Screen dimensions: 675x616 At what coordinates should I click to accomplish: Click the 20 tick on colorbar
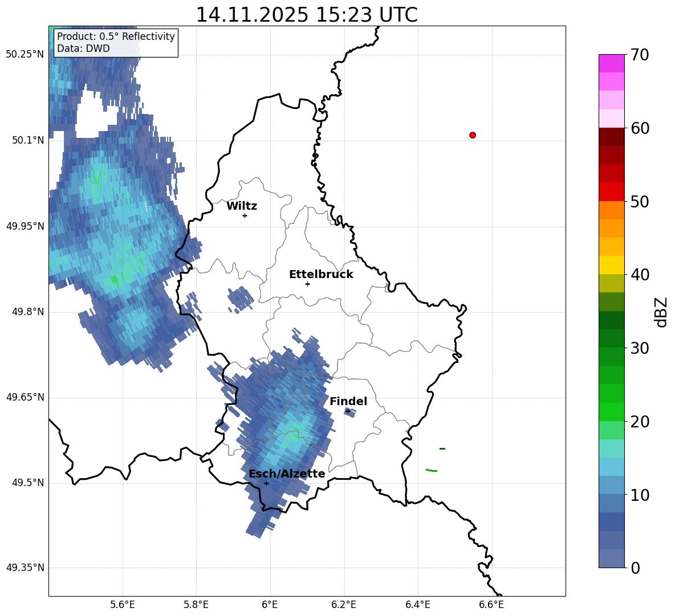pos(640,422)
